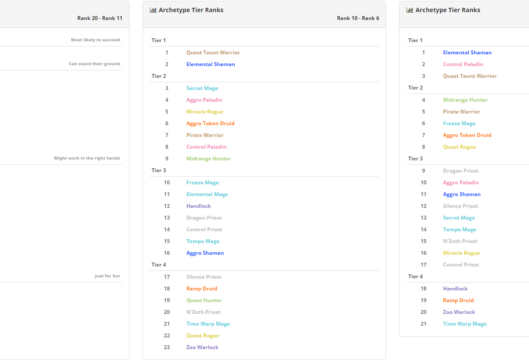The height and width of the screenshot is (360, 529).
Task: Click the chart icon in the panel that ranks Elemental Shaman first
Action: [x=410, y=10]
